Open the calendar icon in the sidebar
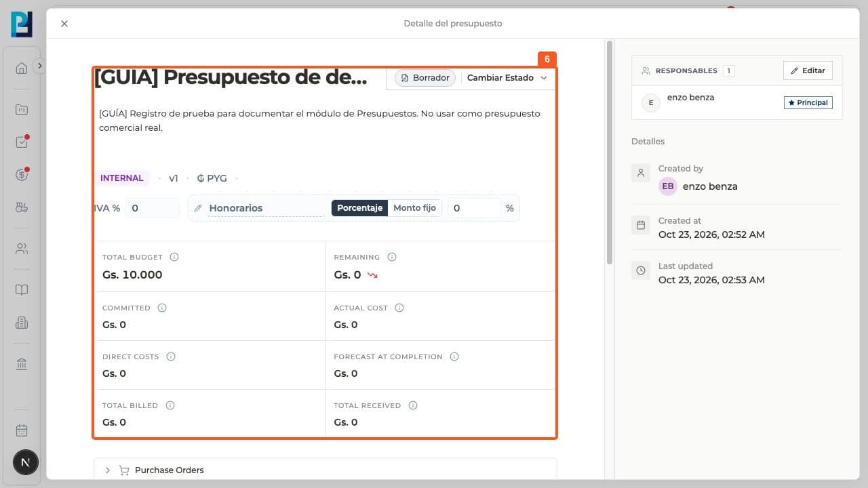Viewport: 868px width, 488px height. click(22, 430)
